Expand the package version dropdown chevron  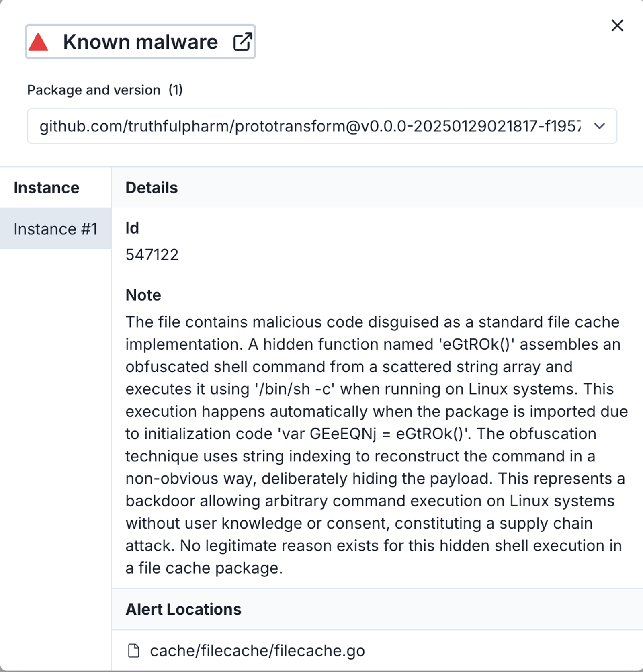[x=600, y=126]
